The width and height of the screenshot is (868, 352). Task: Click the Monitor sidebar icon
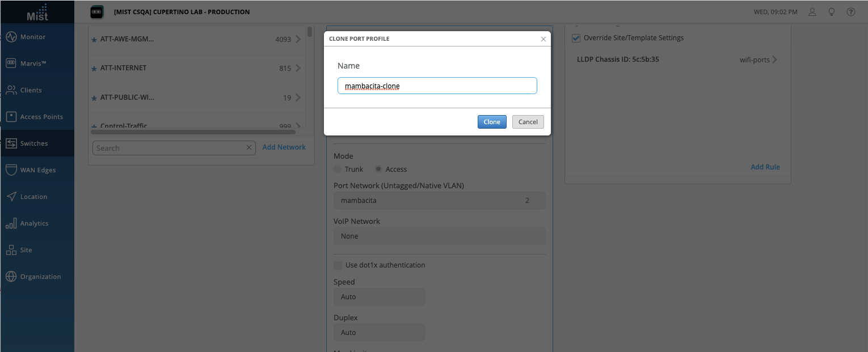[x=11, y=37]
